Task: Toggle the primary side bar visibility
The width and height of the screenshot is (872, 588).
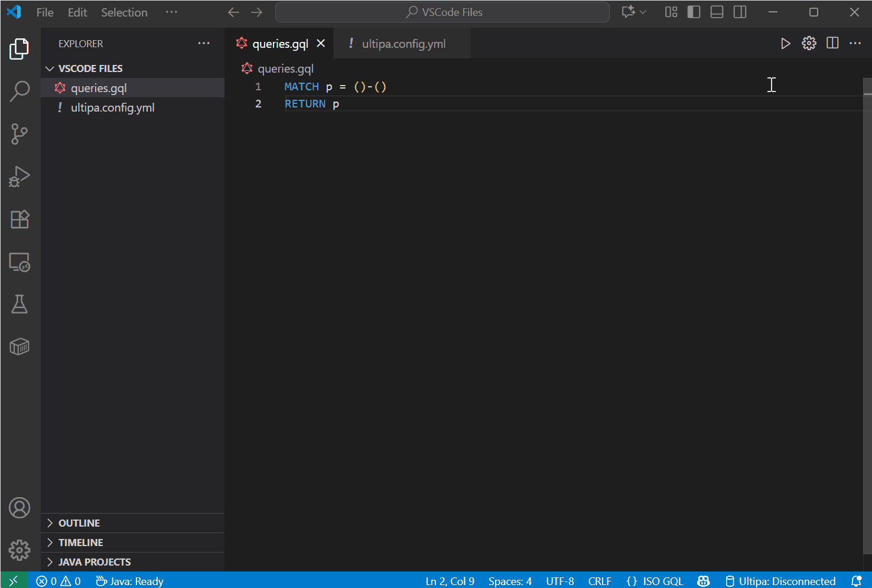Action: coord(694,12)
